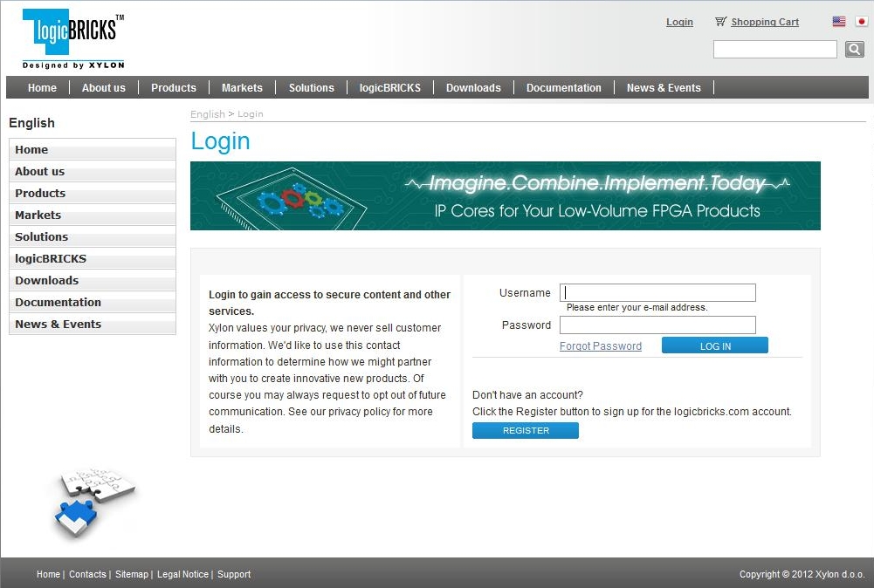
Task: Click the Imagine.Combine.Implement.Today banner
Action: [x=505, y=195]
